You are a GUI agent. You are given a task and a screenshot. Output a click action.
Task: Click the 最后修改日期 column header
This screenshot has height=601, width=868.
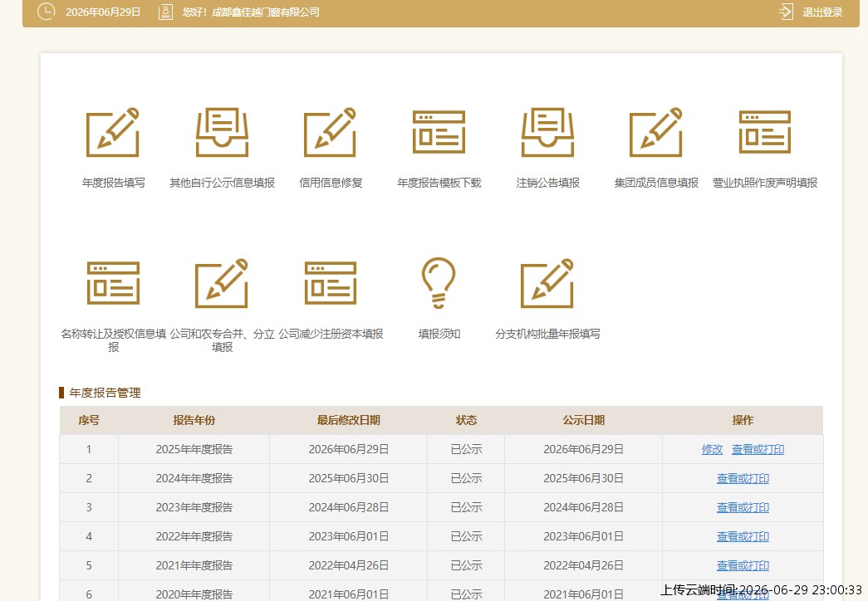pyautogui.click(x=348, y=420)
